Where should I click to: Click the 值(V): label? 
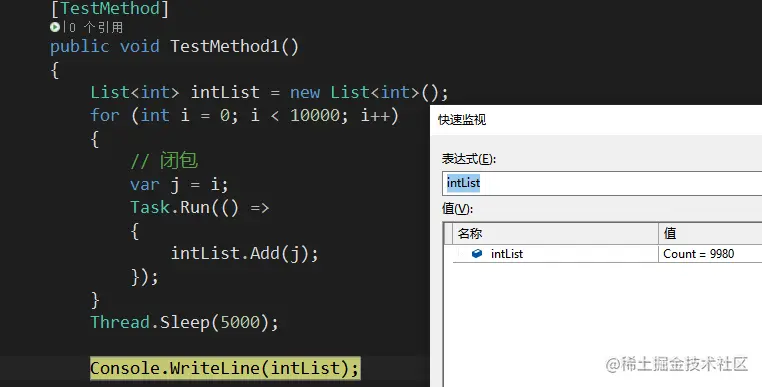click(457, 209)
